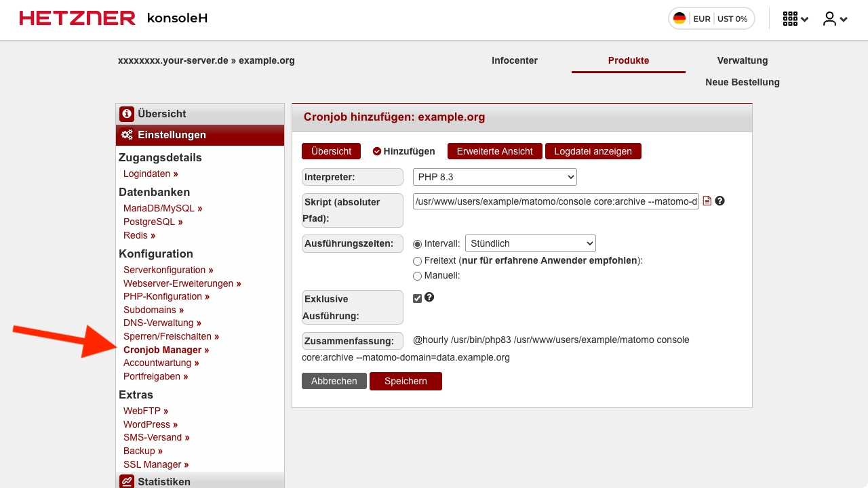Click the Erweiterte Ansicht button
The image size is (868, 488).
tap(495, 151)
